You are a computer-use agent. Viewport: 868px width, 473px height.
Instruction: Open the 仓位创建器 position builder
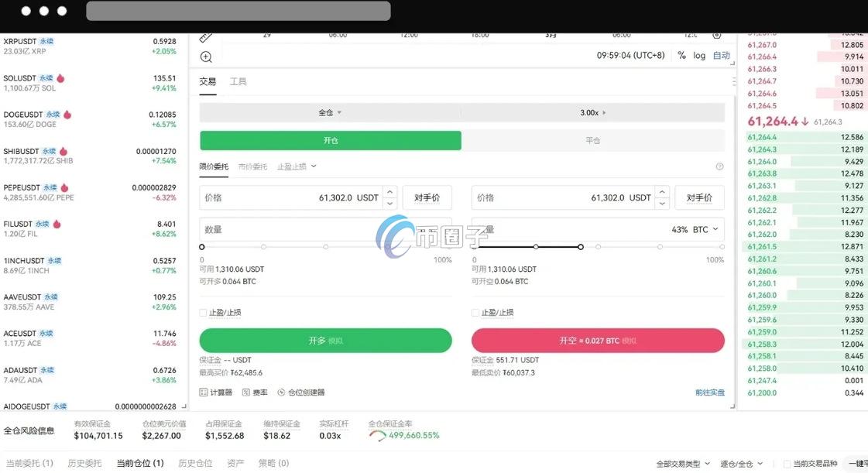[x=304, y=392]
